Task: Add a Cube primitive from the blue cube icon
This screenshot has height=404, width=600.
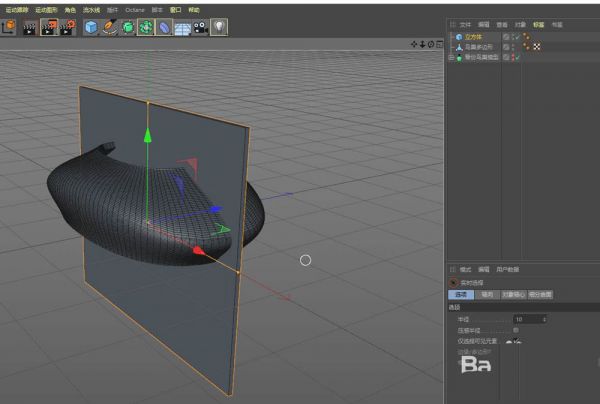Action: tap(91, 28)
